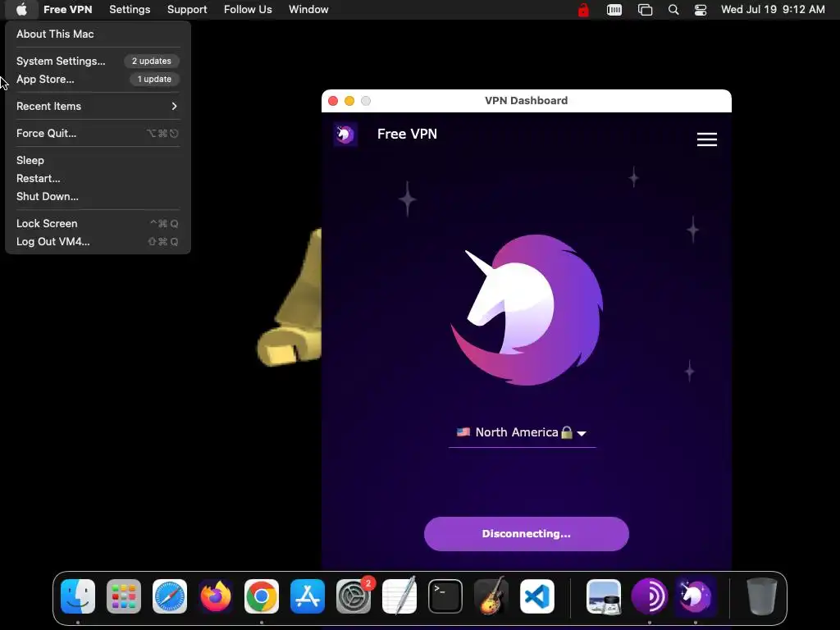Expand Recent Items submenu
Viewport: 840px width, 630px height.
(x=98, y=106)
